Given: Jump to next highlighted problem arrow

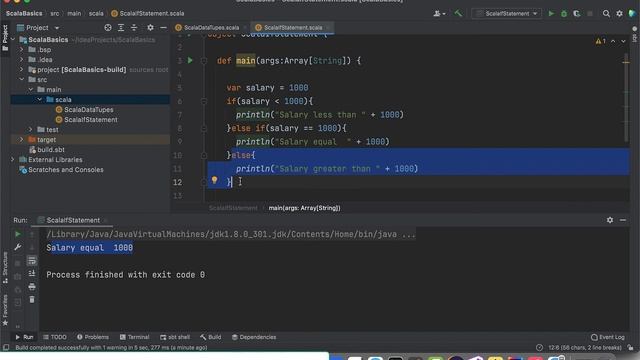Looking at the screenshot, I should [623, 41].
